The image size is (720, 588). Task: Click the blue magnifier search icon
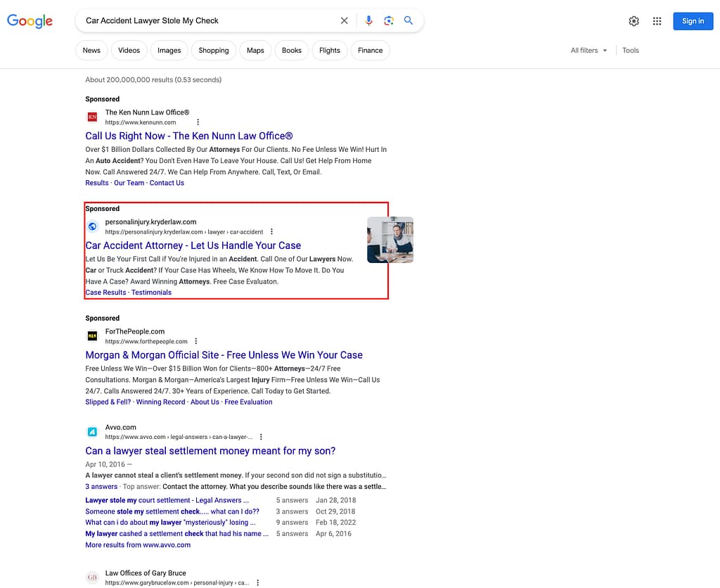pyautogui.click(x=409, y=20)
